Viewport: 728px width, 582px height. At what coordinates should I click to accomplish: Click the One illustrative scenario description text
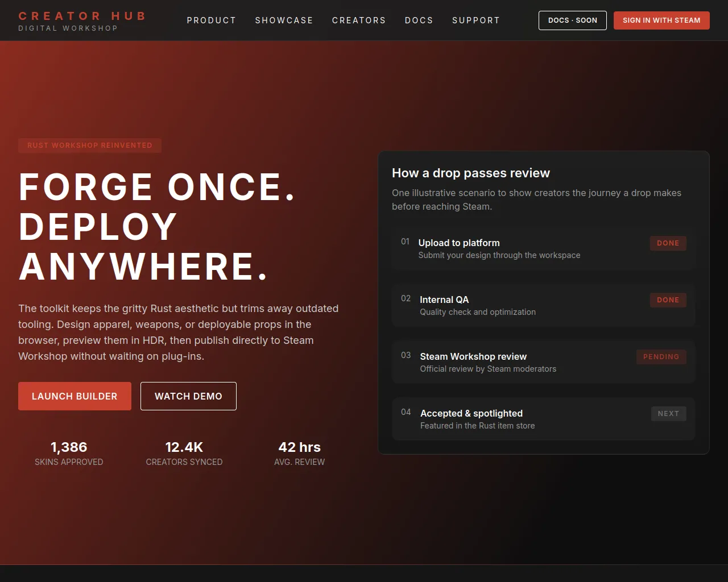coord(536,199)
